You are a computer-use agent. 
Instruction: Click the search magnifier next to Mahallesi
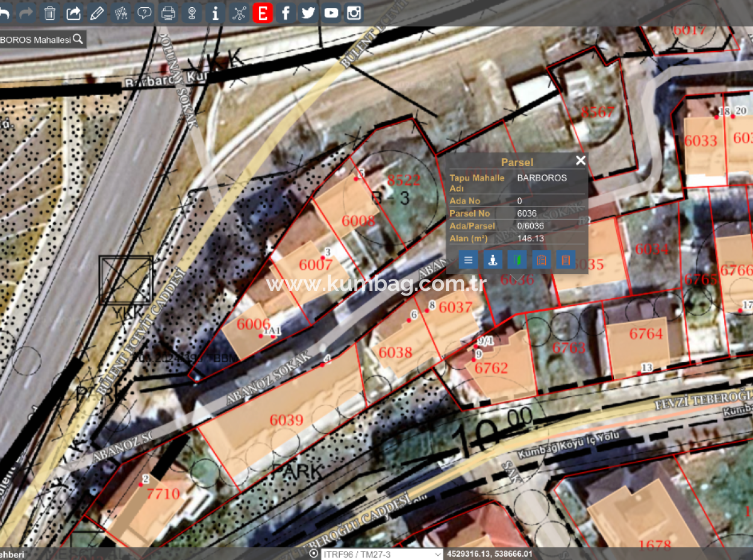tap(78, 40)
